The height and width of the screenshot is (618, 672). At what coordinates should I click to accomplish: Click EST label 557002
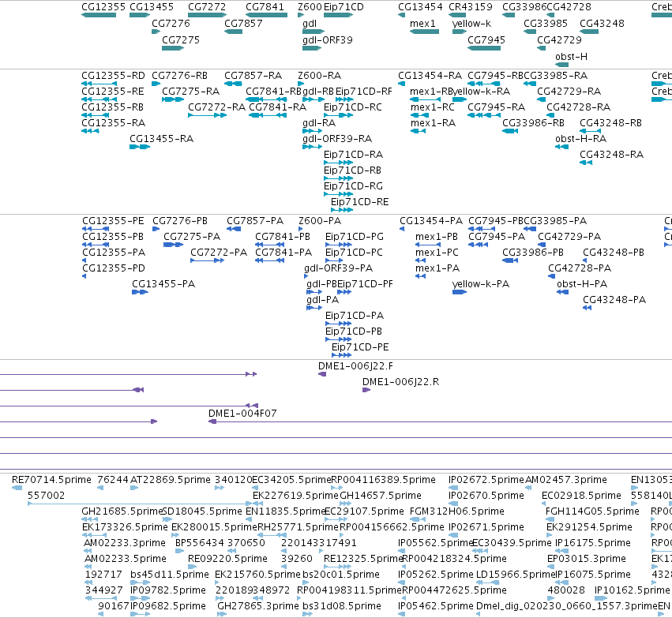[46, 496]
